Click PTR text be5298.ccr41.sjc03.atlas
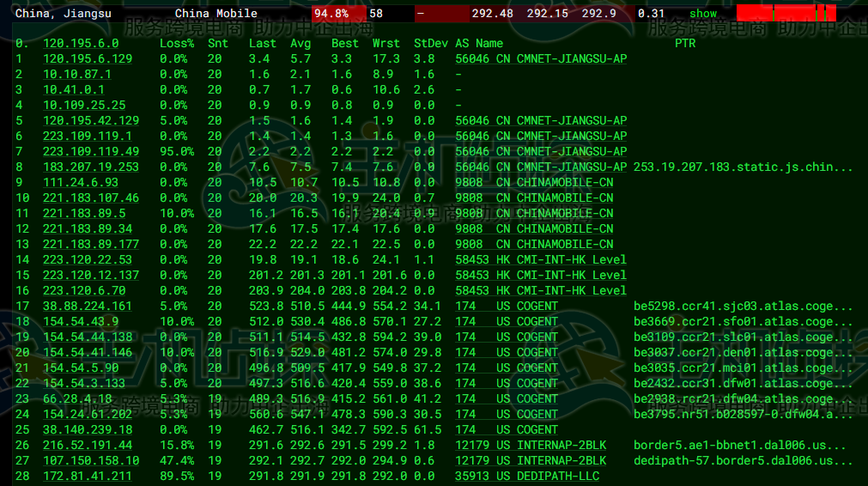 point(743,306)
